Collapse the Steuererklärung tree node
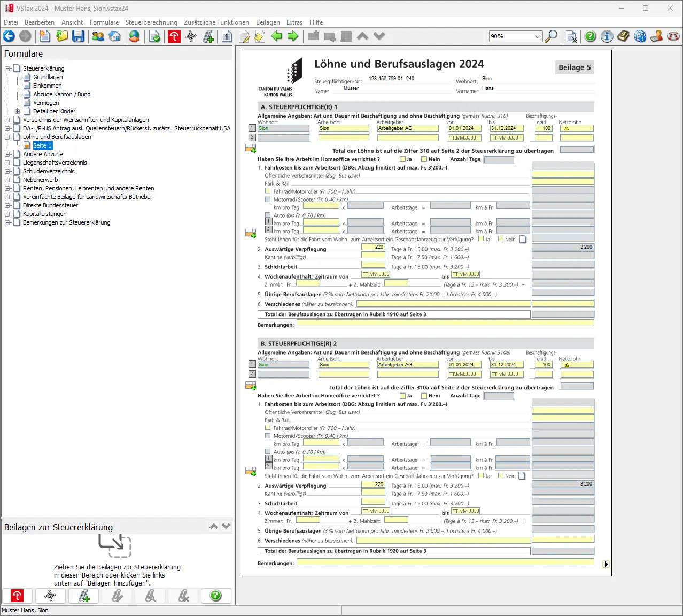683x616 pixels. (x=7, y=68)
